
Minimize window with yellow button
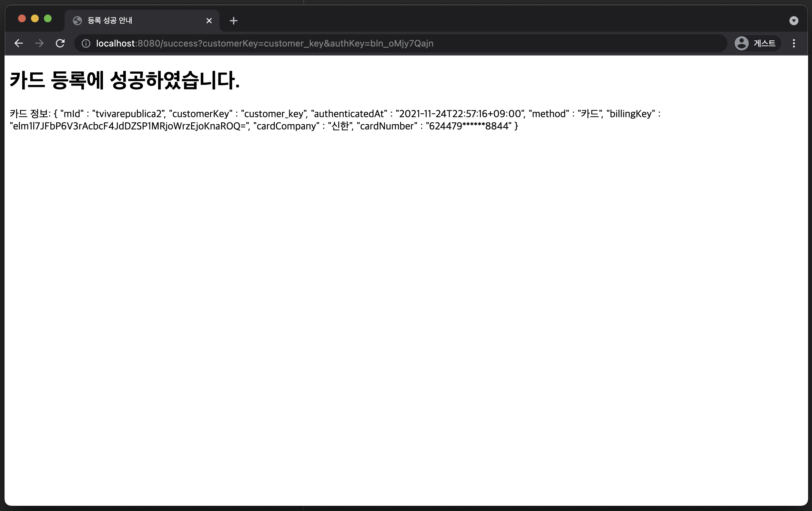coord(35,18)
